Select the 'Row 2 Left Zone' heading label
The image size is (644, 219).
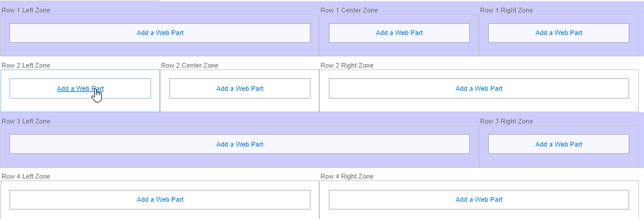pos(26,65)
